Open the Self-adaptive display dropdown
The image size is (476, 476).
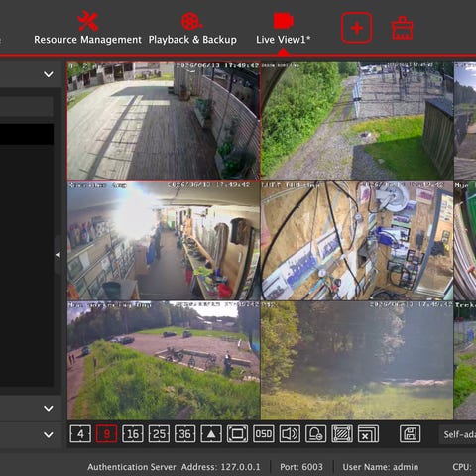(x=458, y=434)
